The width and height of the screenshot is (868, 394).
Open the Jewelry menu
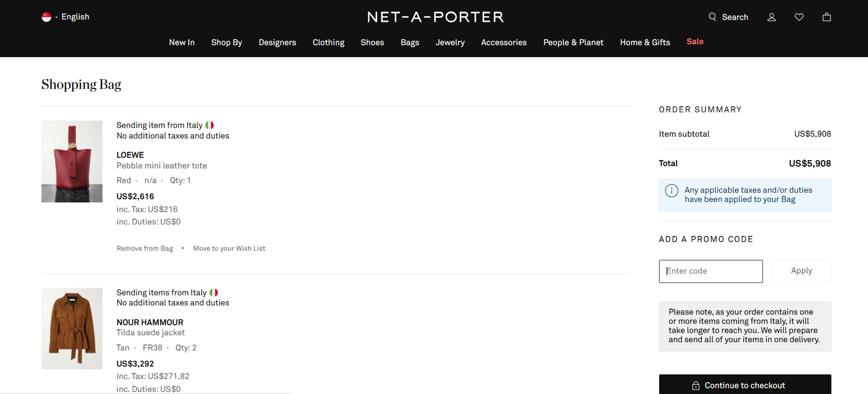450,42
